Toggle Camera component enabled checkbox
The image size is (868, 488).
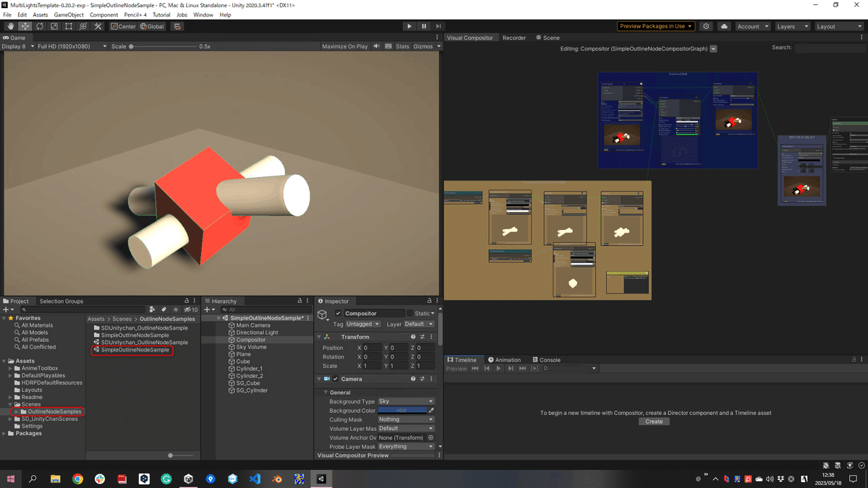pyautogui.click(x=336, y=379)
